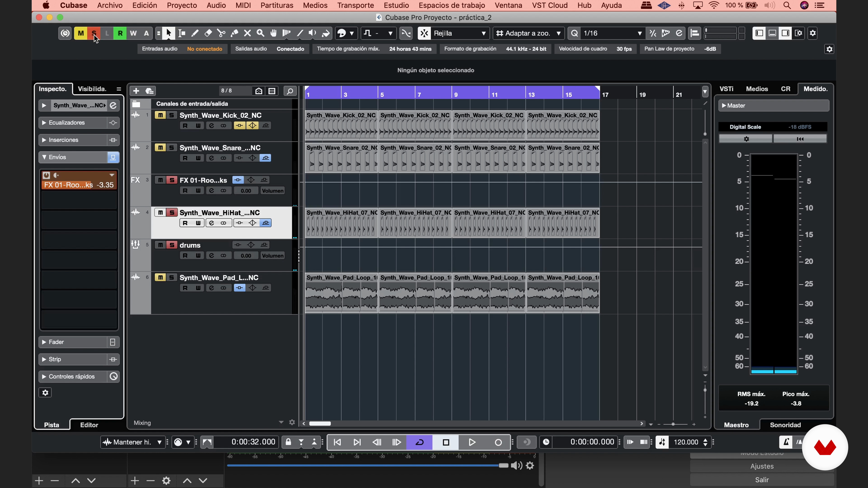Image resolution: width=868 pixels, height=488 pixels.
Task: Reset meter with the rewind icon
Action: pos(800,139)
